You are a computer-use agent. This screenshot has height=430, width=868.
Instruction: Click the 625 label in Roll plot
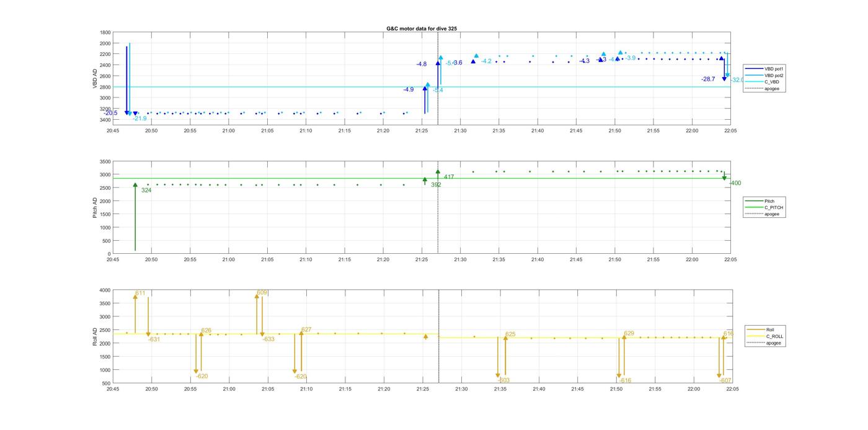[x=510, y=334]
